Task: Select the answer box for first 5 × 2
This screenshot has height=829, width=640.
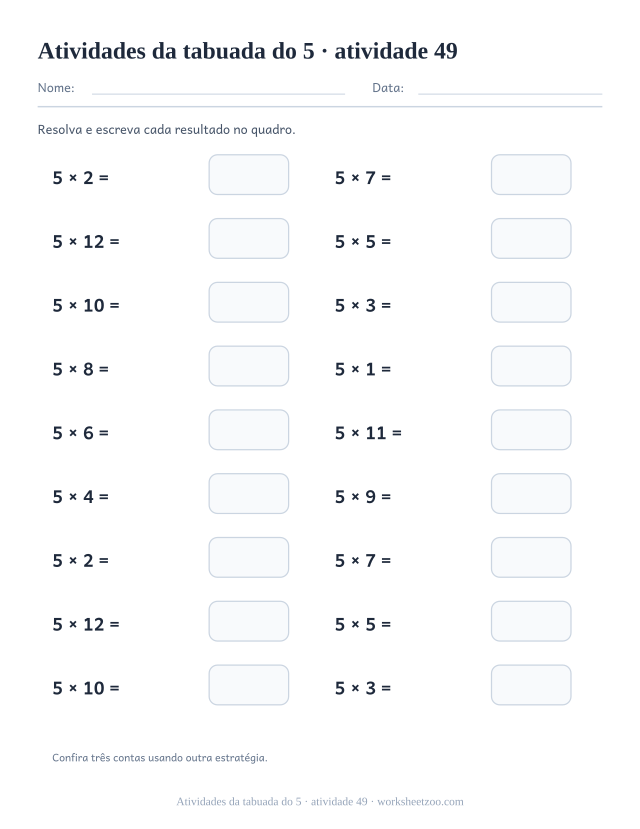Action: coord(249,174)
